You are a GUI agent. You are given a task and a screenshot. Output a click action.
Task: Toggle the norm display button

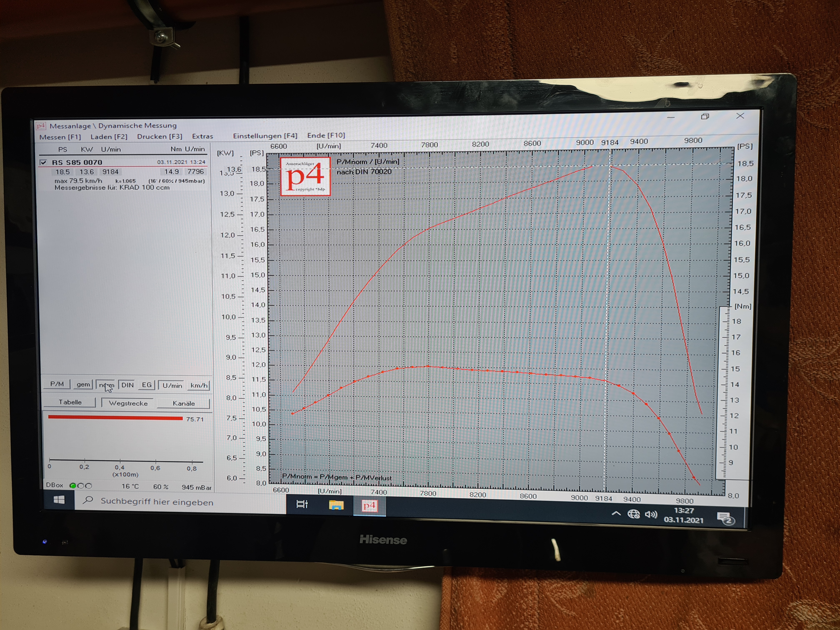pyautogui.click(x=106, y=385)
